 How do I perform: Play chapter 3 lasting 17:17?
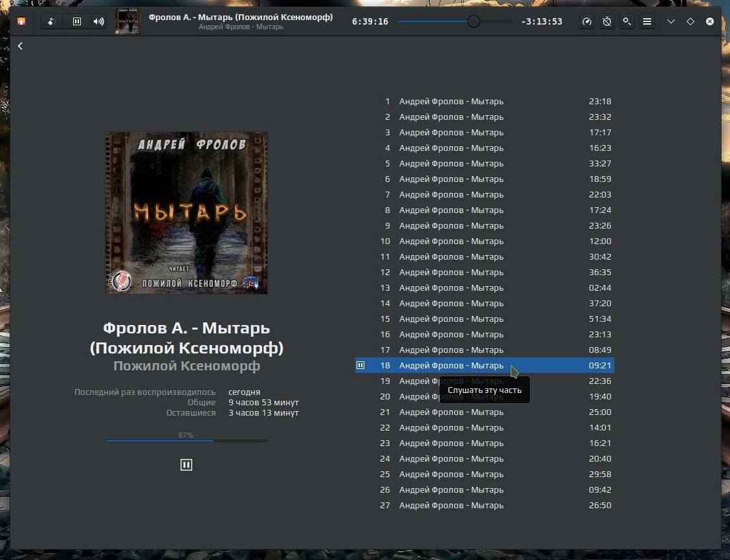coord(484,132)
